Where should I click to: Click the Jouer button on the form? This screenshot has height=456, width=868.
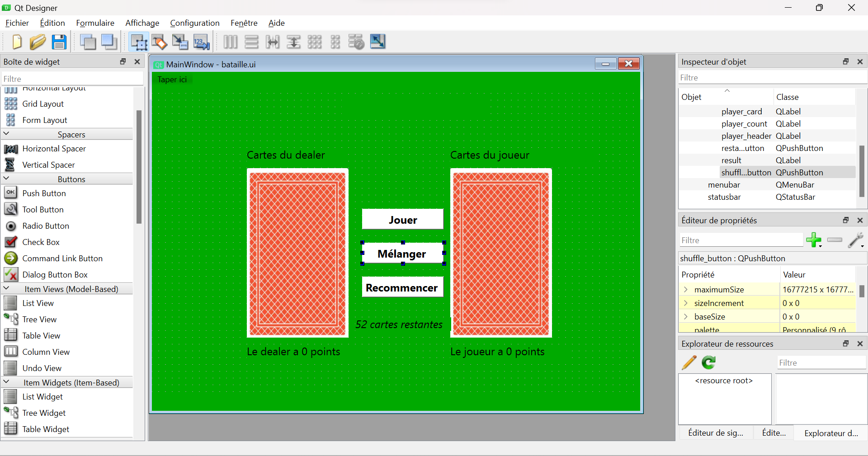click(402, 219)
